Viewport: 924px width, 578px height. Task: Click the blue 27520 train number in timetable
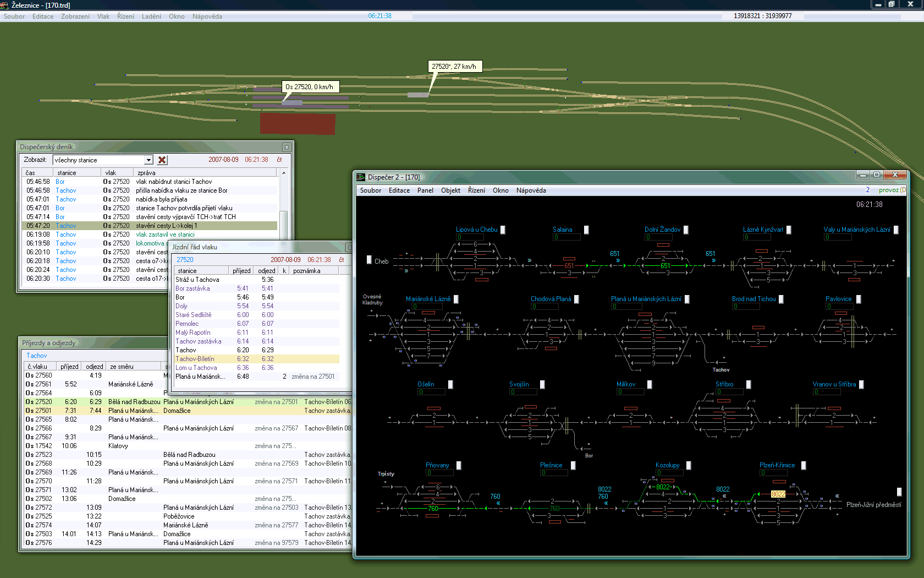(x=185, y=260)
